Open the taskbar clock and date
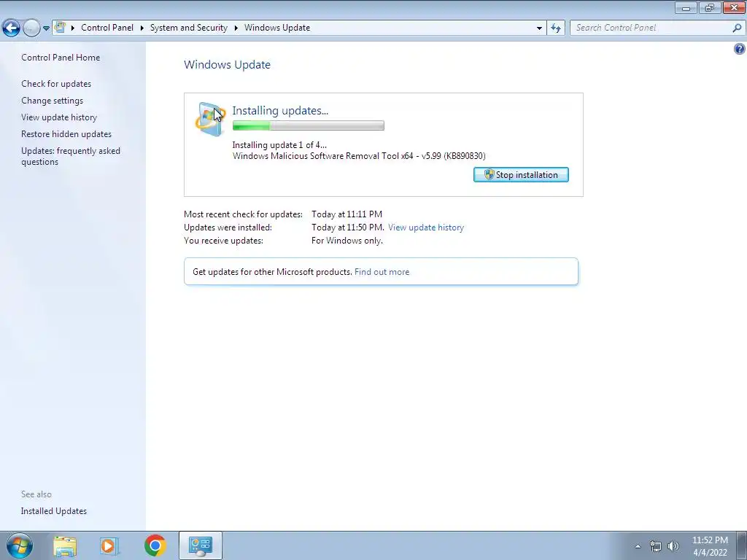 click(x=710, y=546)
